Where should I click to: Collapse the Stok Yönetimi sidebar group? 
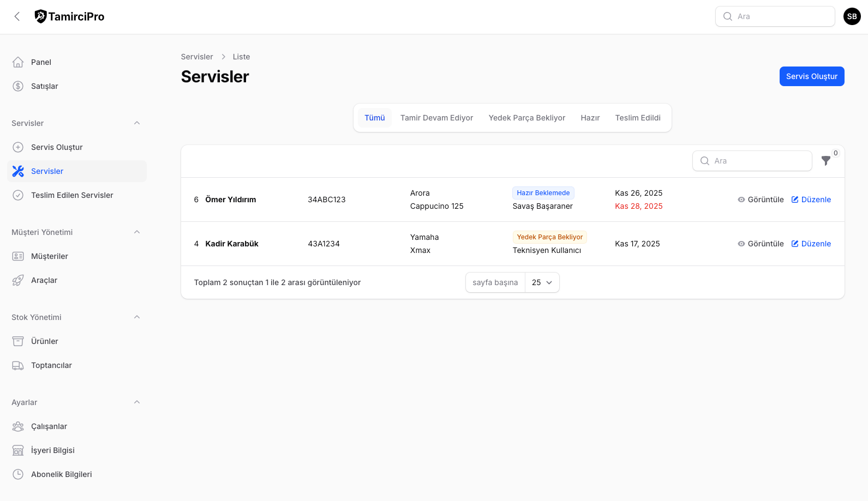tap(137, 317)
